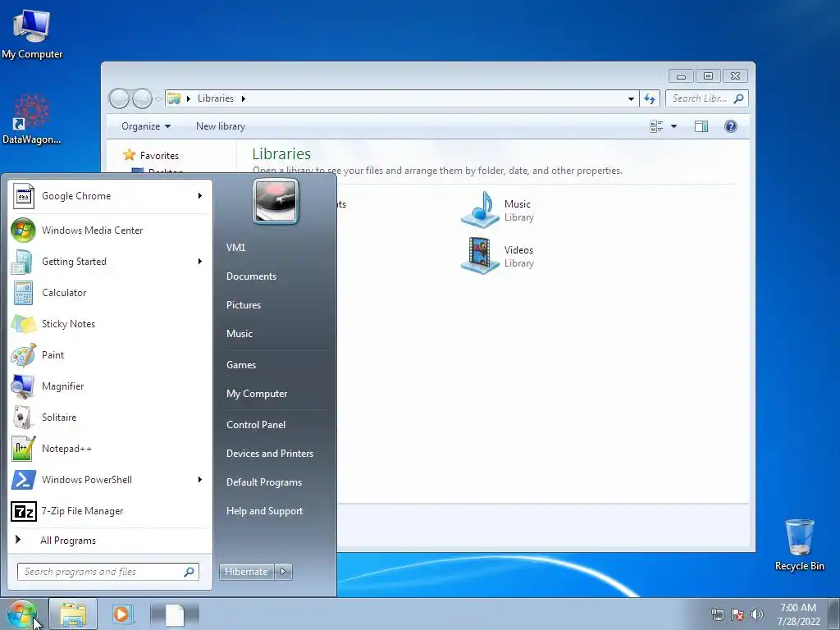Click the address bar folder icon
The height and width of the screenshot is (630, 840).
tap(174, 98)
